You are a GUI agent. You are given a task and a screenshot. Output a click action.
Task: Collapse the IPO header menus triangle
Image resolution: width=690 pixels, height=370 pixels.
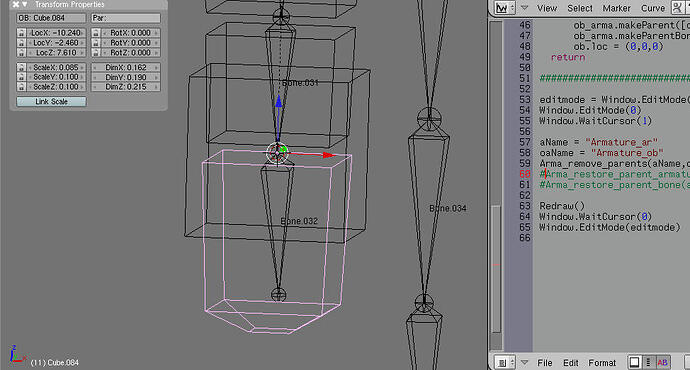click(525, 8)
